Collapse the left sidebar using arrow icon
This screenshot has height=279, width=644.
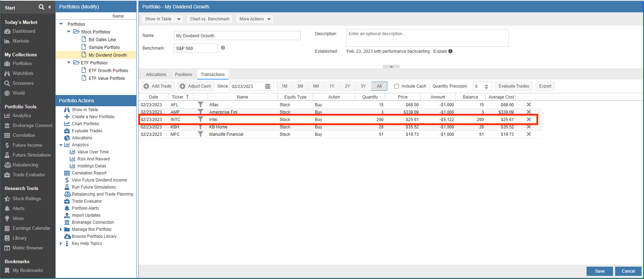point(50,7)
